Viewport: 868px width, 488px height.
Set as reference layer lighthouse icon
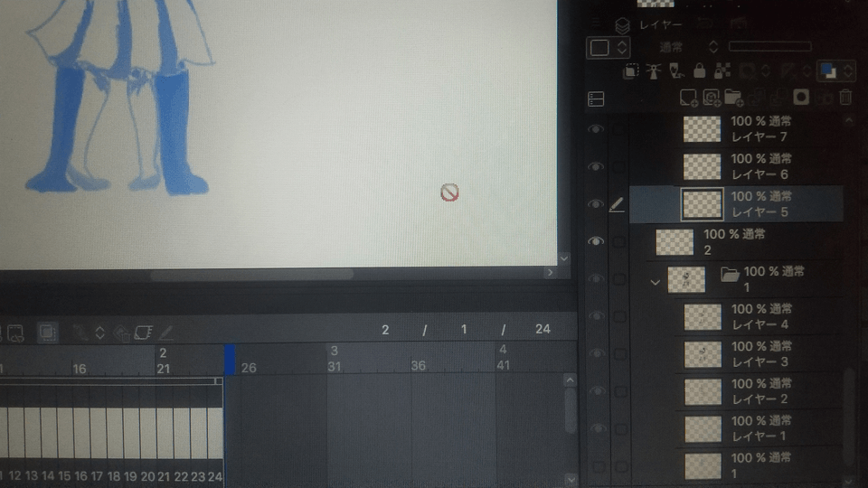pyautogui.click(x=653, y=70)
